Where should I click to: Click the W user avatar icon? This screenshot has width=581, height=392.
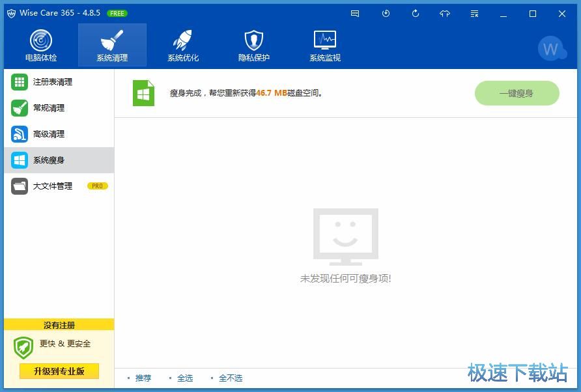click(551, 49)
